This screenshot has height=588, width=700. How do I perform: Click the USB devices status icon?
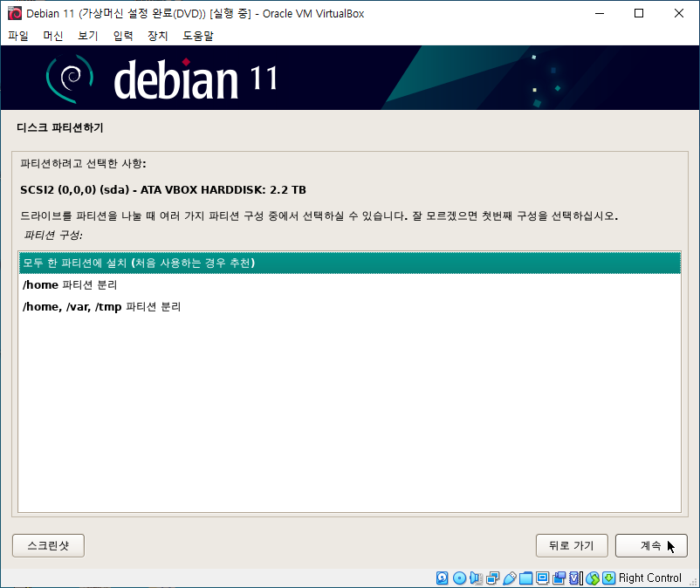510,578
